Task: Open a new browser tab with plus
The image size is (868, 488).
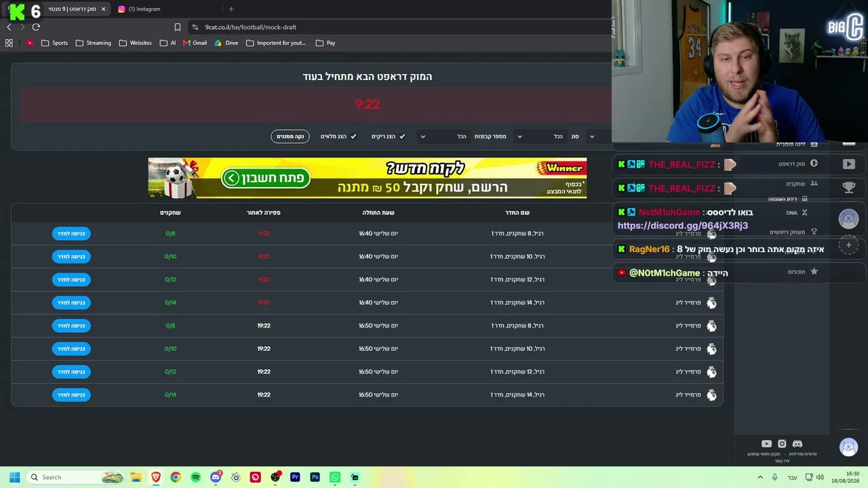Action: 231,9
